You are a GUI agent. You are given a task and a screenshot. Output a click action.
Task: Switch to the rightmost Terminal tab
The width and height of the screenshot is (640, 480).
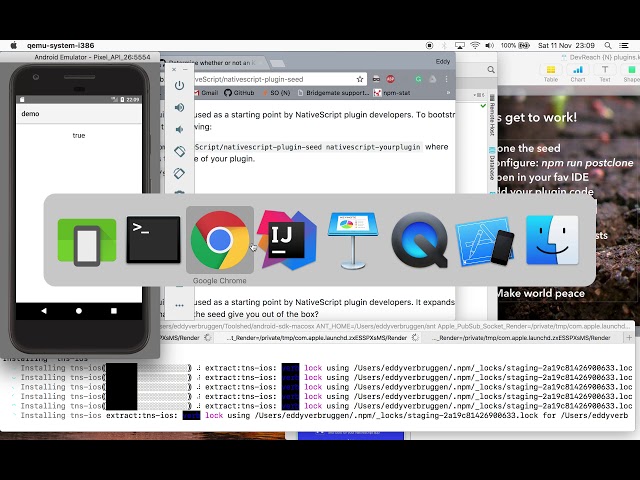point(523,338)
